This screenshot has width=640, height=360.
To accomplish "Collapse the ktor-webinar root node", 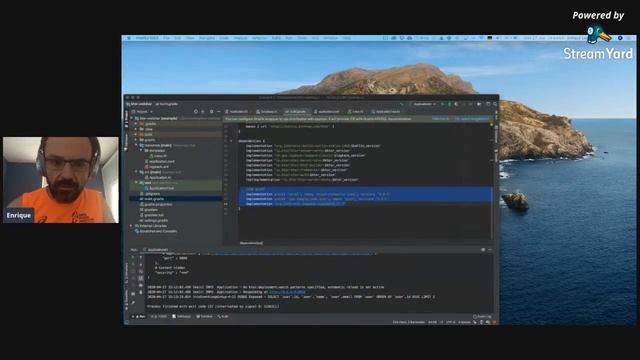I will coord(131,118).
